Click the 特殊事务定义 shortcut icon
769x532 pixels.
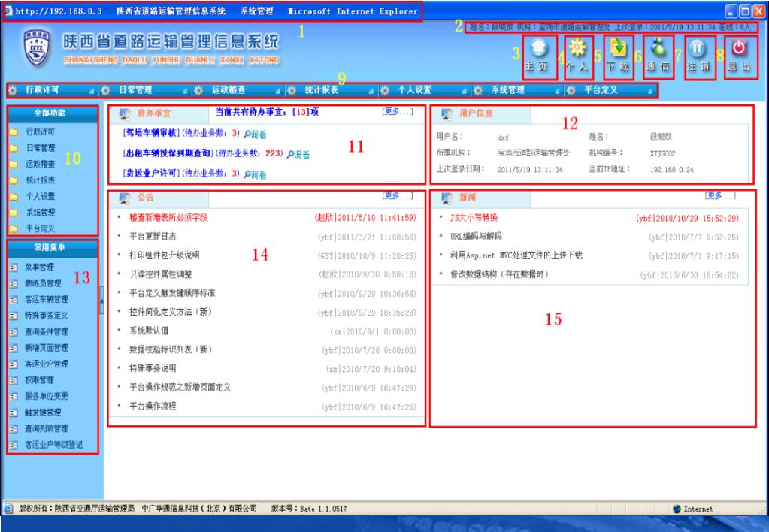pos(14,316)
